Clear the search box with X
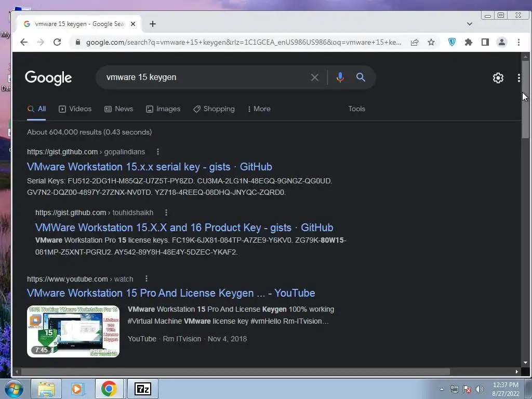 pyautogui.click(x=314, y=77)
